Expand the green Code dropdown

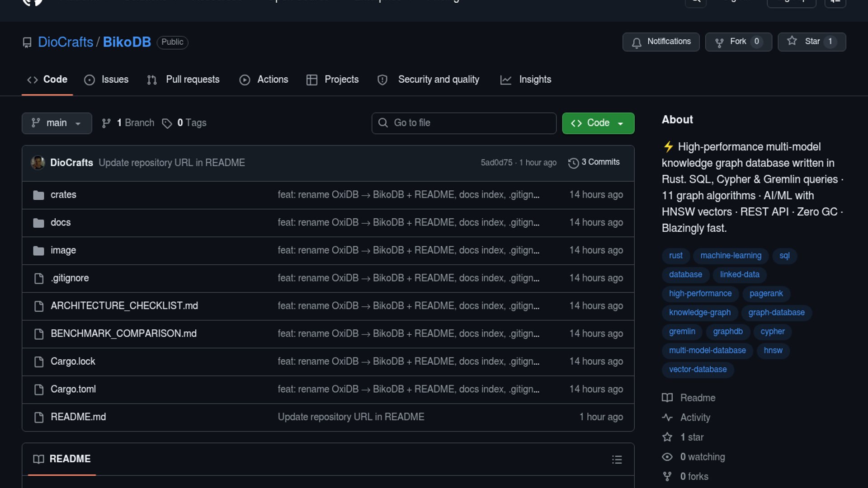[x=598, y=123]
